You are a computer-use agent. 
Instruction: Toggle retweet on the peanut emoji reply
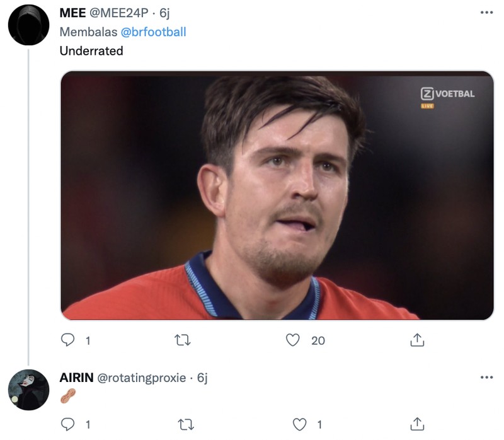[183, 422]
